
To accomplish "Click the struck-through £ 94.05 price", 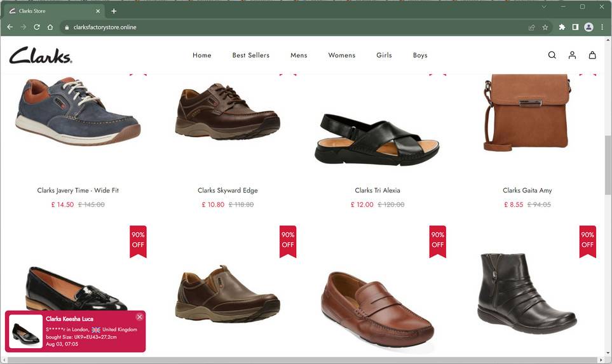I will 540,205.
